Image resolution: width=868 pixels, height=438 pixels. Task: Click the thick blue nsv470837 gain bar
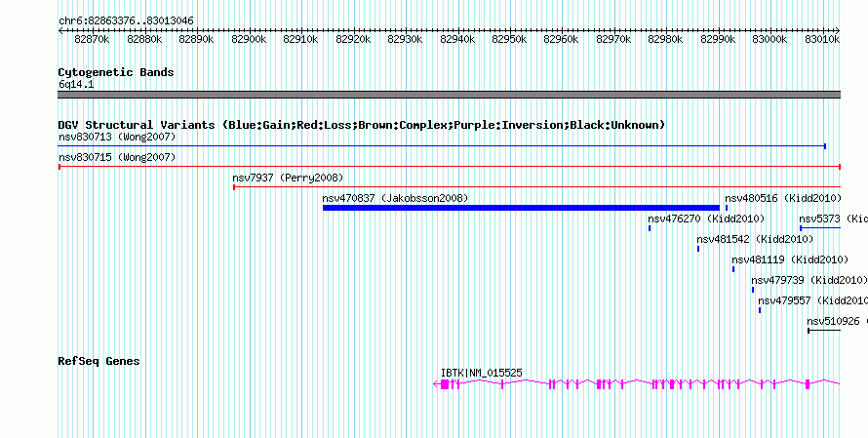(x=521, y=208)
